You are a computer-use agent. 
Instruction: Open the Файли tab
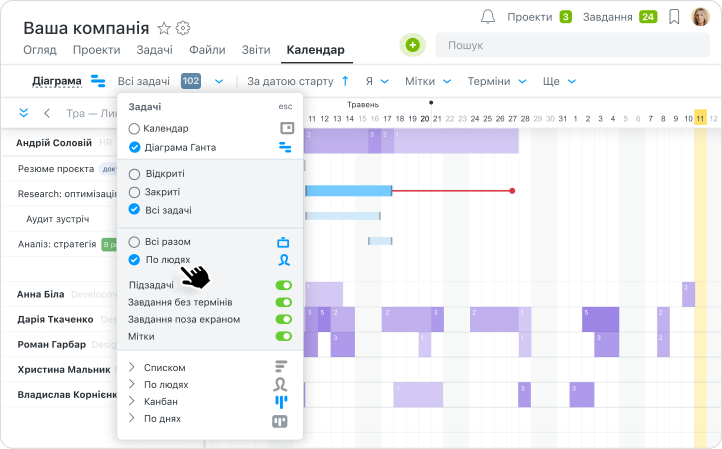click(x=206, y=50)
